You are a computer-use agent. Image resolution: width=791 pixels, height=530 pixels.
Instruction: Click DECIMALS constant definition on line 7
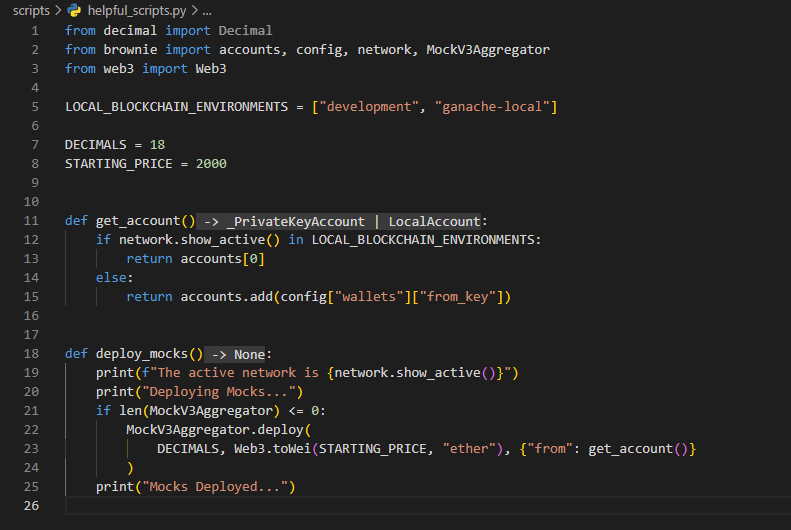pos(95,145)
